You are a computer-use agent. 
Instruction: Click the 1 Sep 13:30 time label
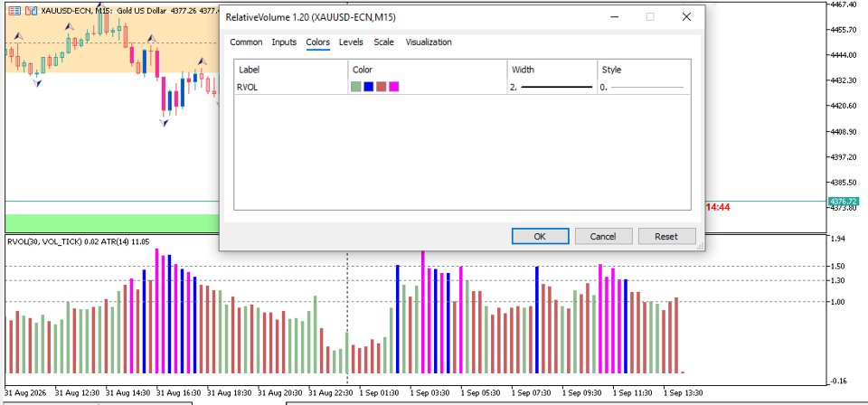tap(684, 393)
